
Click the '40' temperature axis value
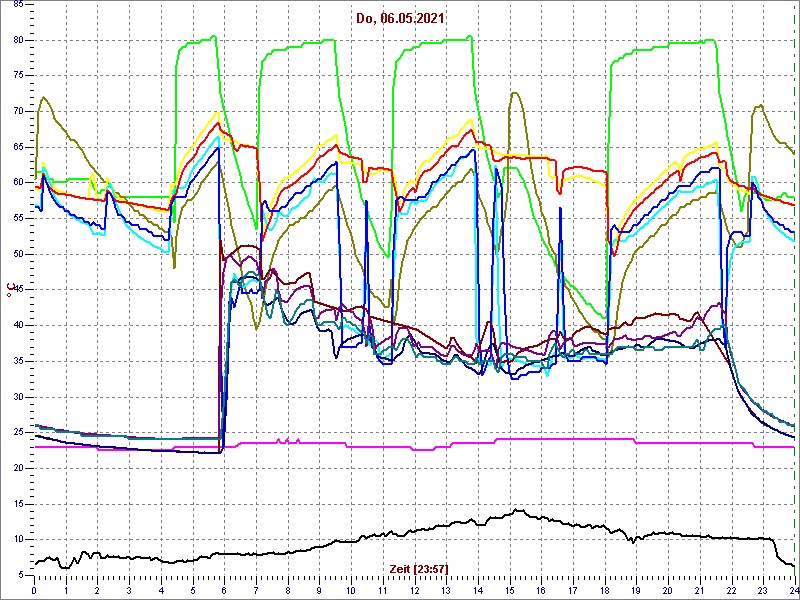[x=18, y=326]
